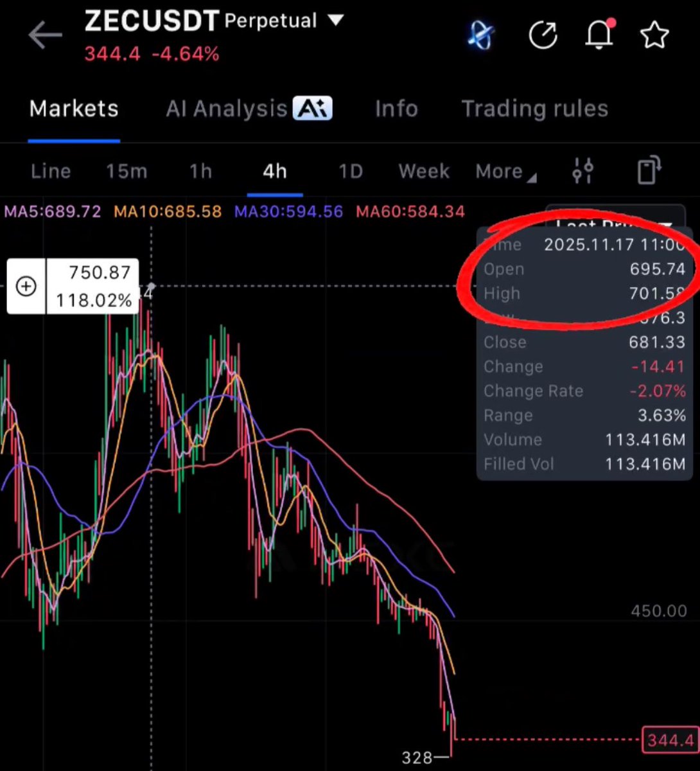This screenshot has height=771, width=700.
Task: Add ZECUSDT to favorites star
Action: coord(655,35)
